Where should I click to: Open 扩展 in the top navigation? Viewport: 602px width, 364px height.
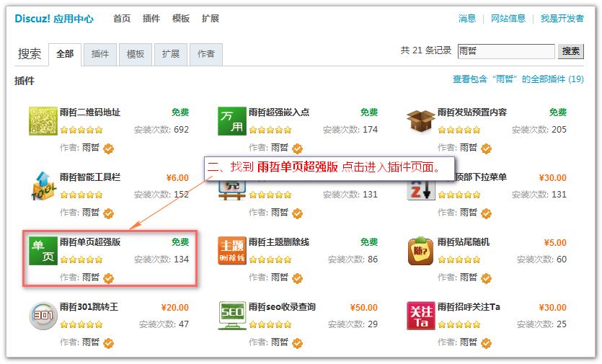(x=211, y=19)
